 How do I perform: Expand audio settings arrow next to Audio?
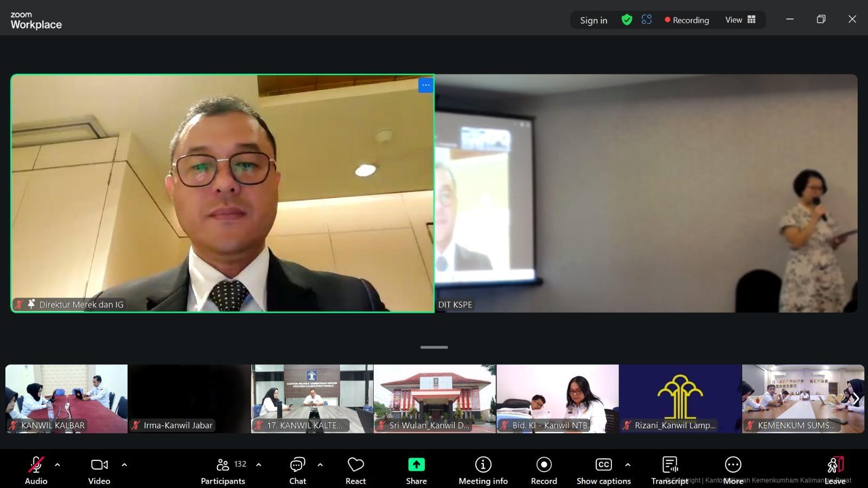tap(58, 465)
